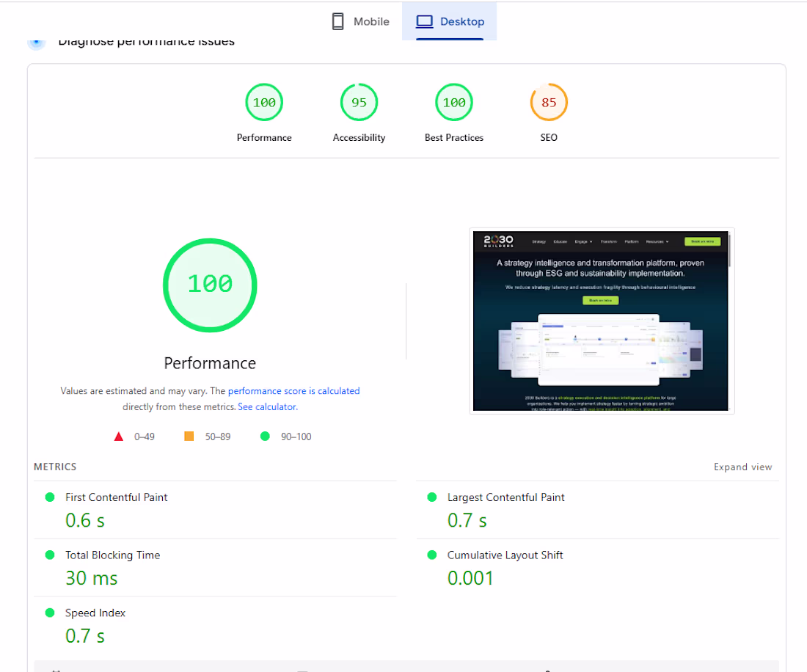Click the orange square 50–89 legend icon

point(189,437)
